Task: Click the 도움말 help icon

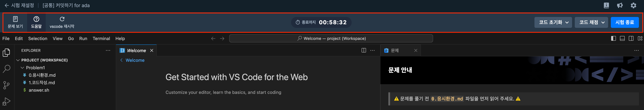Action: [36, 22]
